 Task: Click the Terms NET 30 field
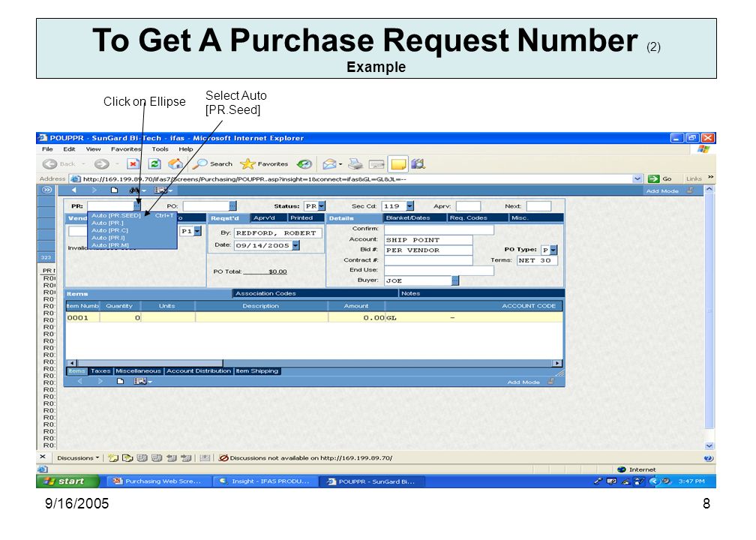click(x=537, y=260)
